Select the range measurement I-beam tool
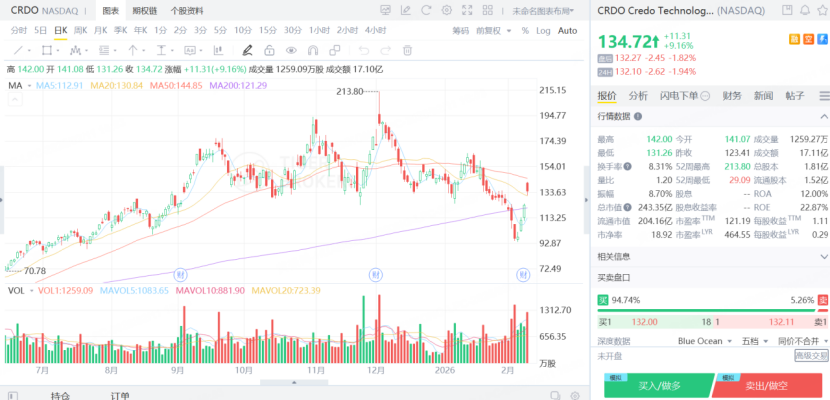 point(161,51)
